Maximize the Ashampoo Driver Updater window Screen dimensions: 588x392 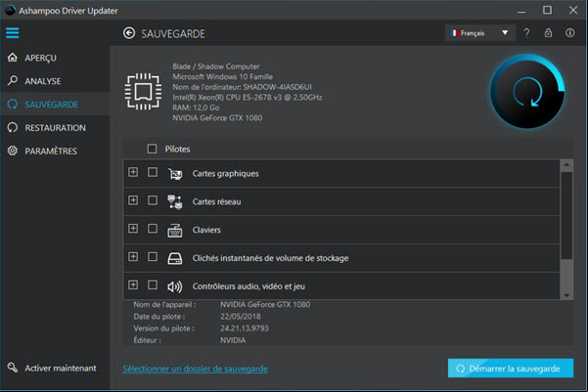[x=547, y=10]
